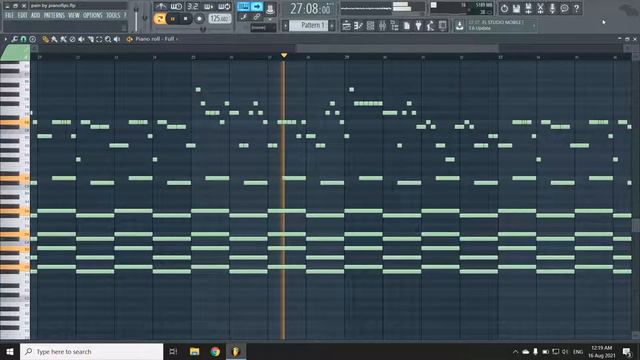Open the PATTERNS menu
The height and width of the screenshot is (360, 640).
tap(54, 16)
